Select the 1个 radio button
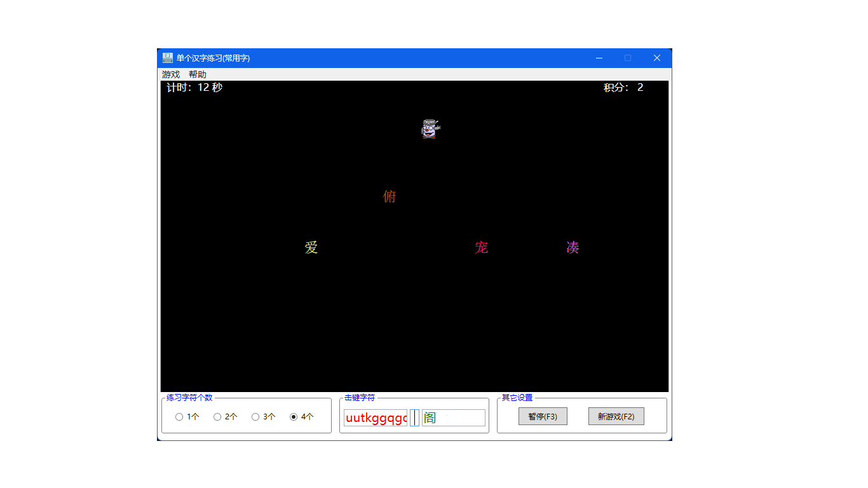The width and height of the screenshot is (868, 488). [x=187, y=417]
